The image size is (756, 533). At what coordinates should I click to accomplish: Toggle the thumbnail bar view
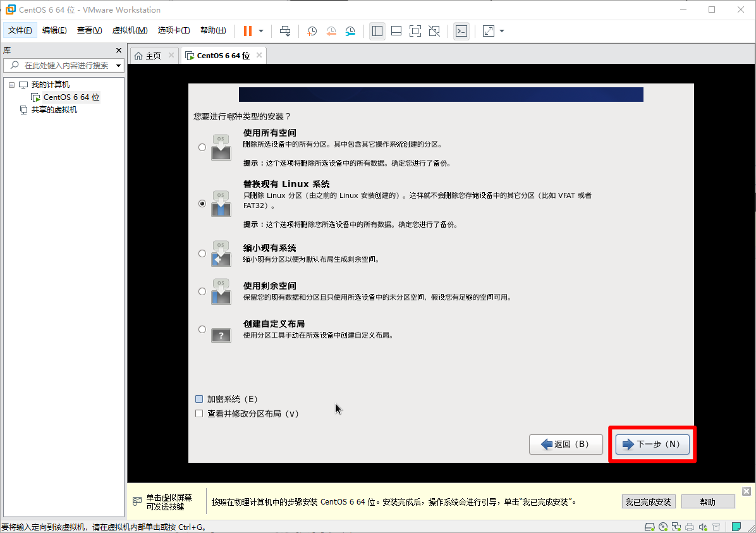coord(396,31)
